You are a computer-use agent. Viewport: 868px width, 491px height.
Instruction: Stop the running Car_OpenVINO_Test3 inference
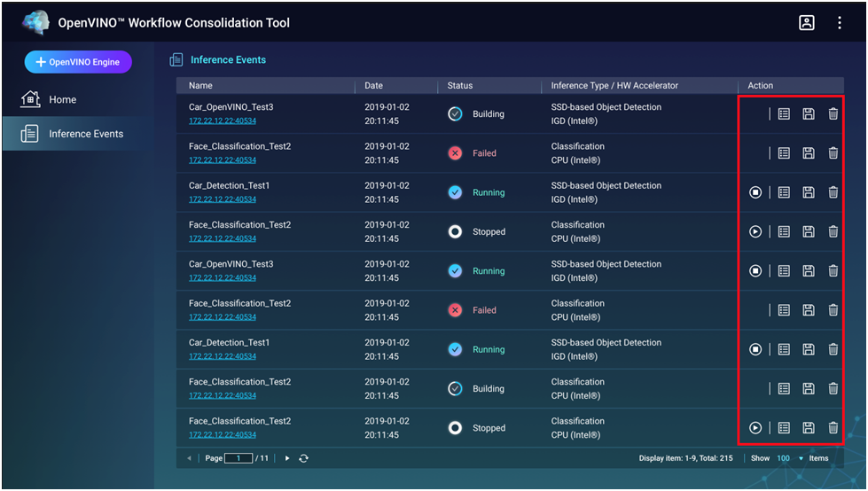click(x=755, y=271)
